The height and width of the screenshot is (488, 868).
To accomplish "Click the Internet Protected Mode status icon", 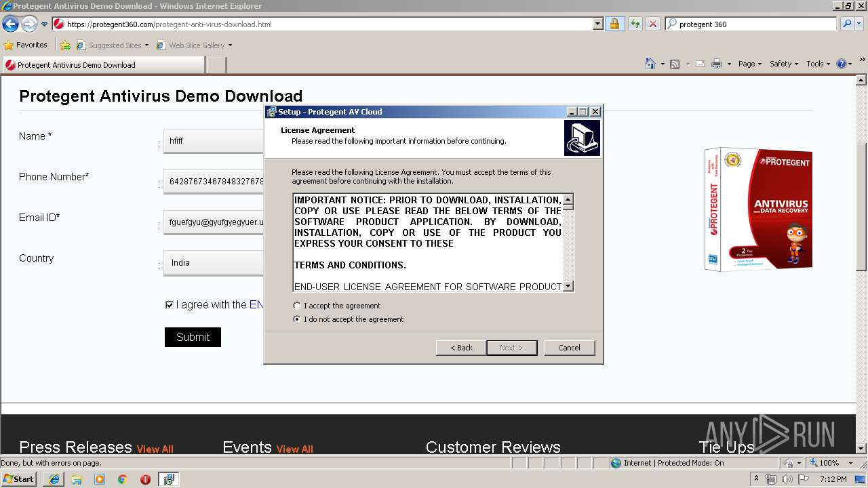I will 616,463.
